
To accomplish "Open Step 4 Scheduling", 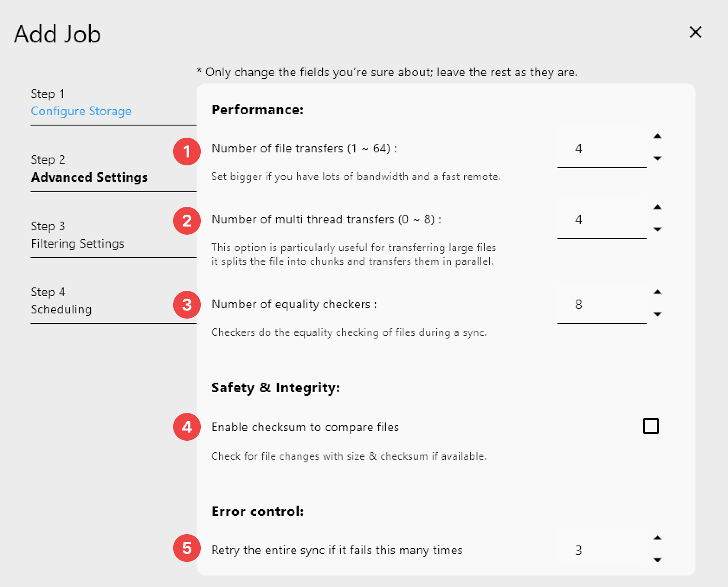I will (61, 310).
